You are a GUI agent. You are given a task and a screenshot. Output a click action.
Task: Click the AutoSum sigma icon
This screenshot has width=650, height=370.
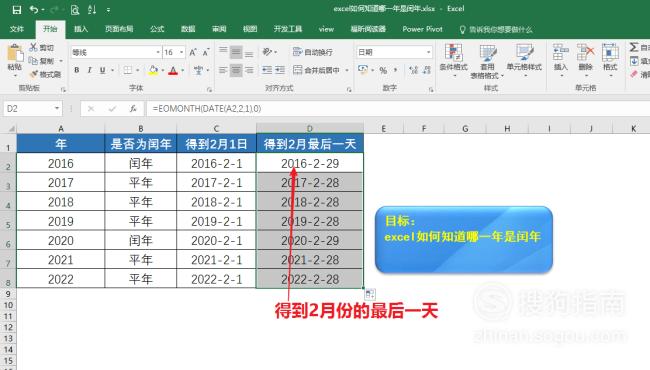pos(633,47)
